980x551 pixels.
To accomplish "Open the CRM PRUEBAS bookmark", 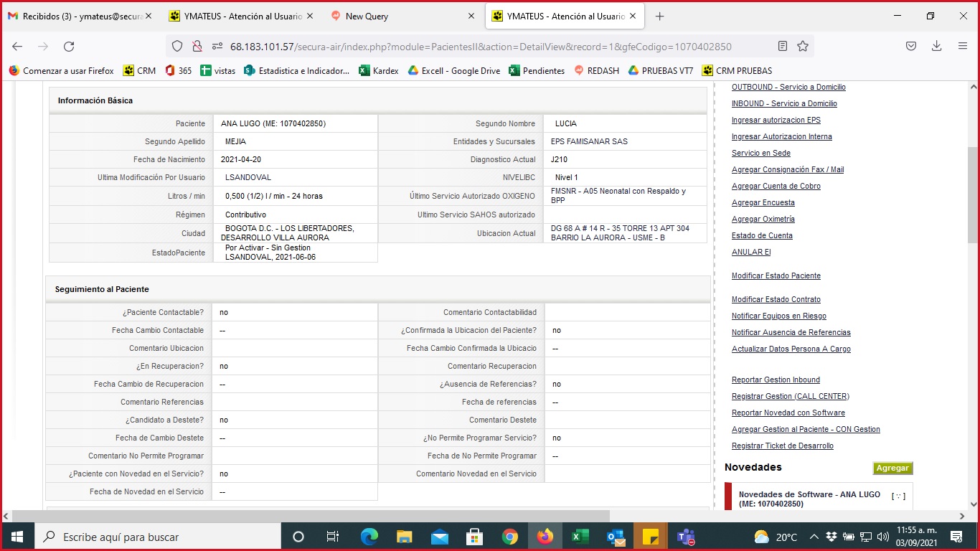I will point(738,71).
